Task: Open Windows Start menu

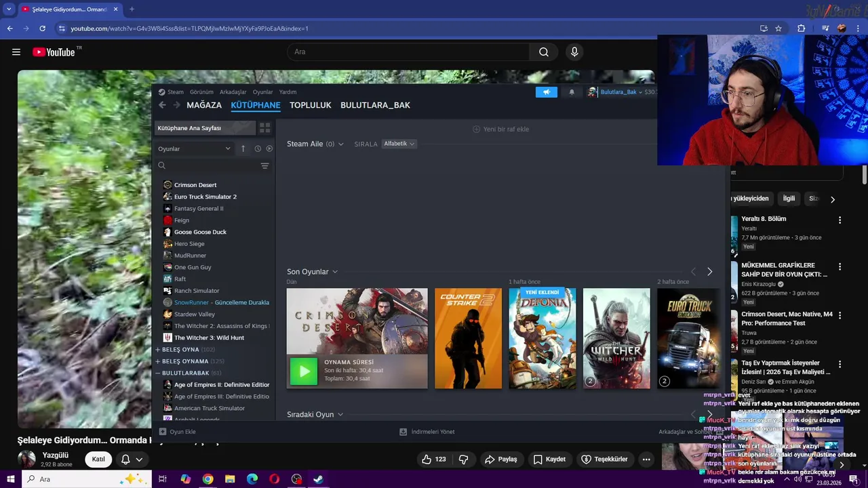Action: click(10, 479)
